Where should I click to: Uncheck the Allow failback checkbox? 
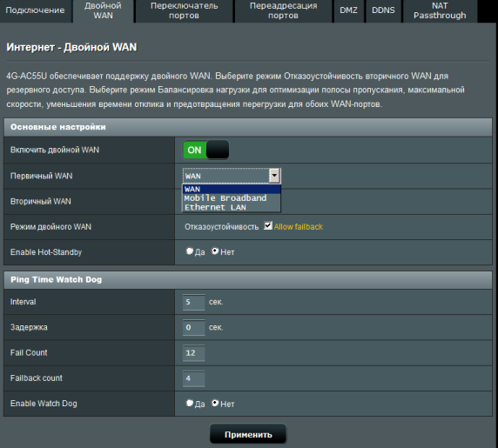[x=268, y=225]
